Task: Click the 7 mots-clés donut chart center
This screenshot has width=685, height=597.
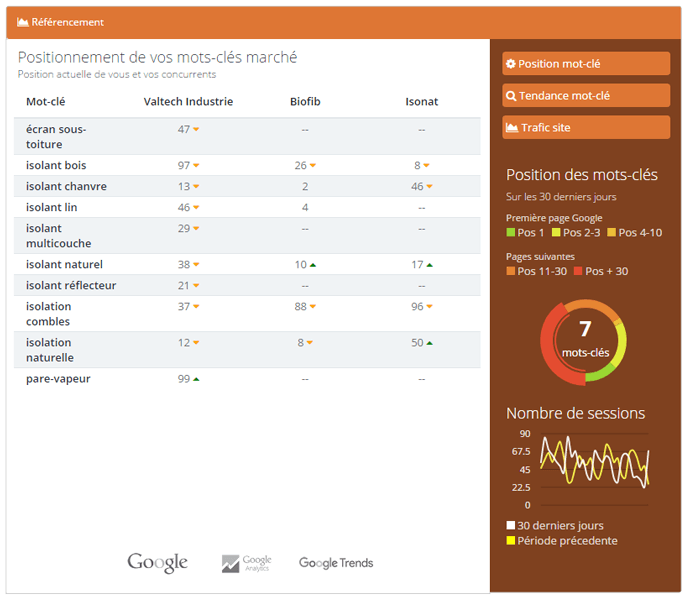Action: [585, 341]
